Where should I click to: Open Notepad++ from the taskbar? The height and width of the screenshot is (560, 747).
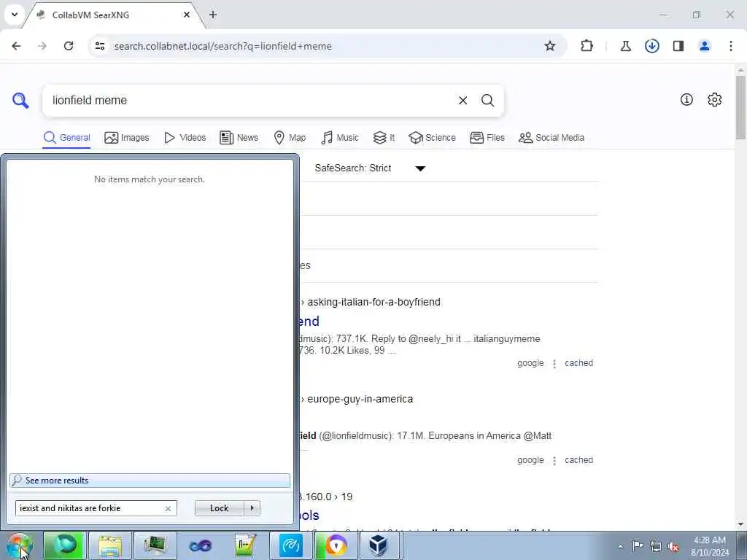tap(246, 545)
